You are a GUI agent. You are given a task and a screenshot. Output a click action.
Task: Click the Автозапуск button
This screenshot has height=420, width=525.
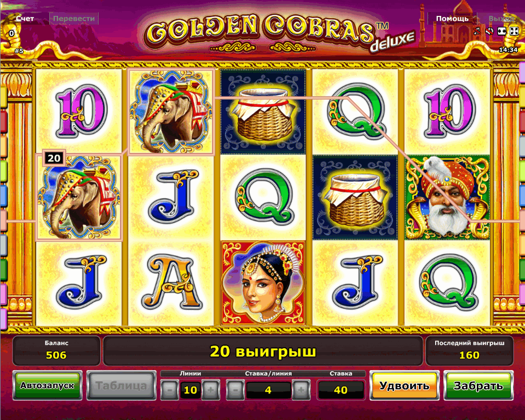pos(47,386)
